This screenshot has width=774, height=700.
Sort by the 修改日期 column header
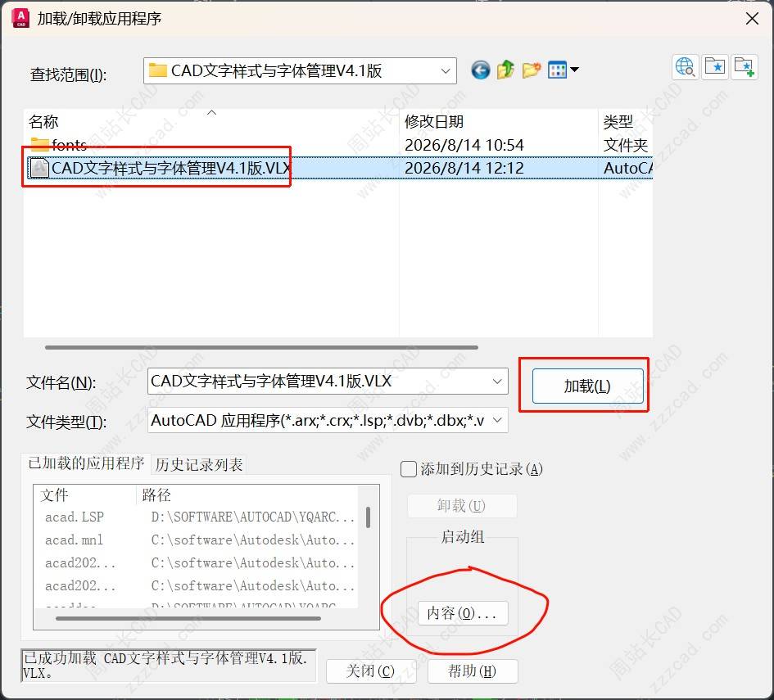click(x=499, y=121)
